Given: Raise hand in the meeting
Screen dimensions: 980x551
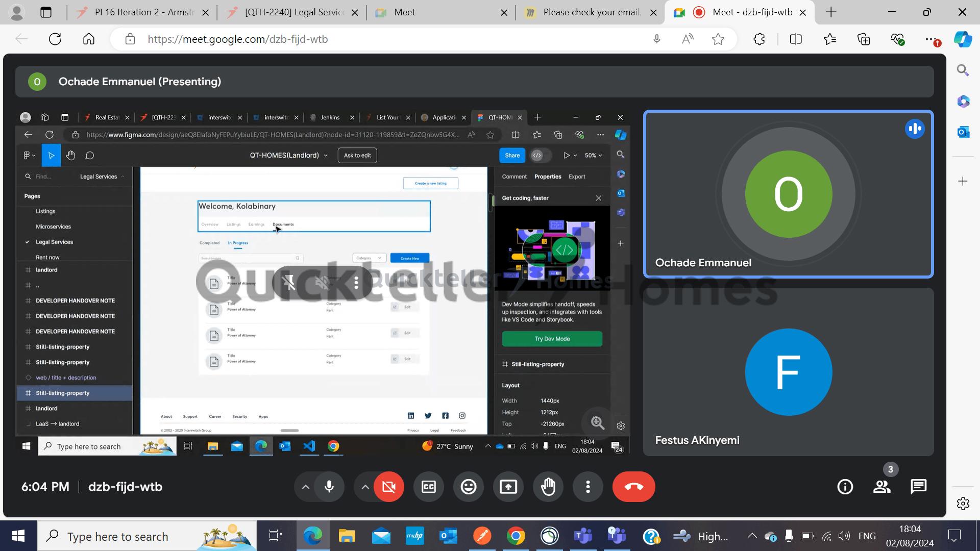Looking at the screenshot, I should point(548,487).
